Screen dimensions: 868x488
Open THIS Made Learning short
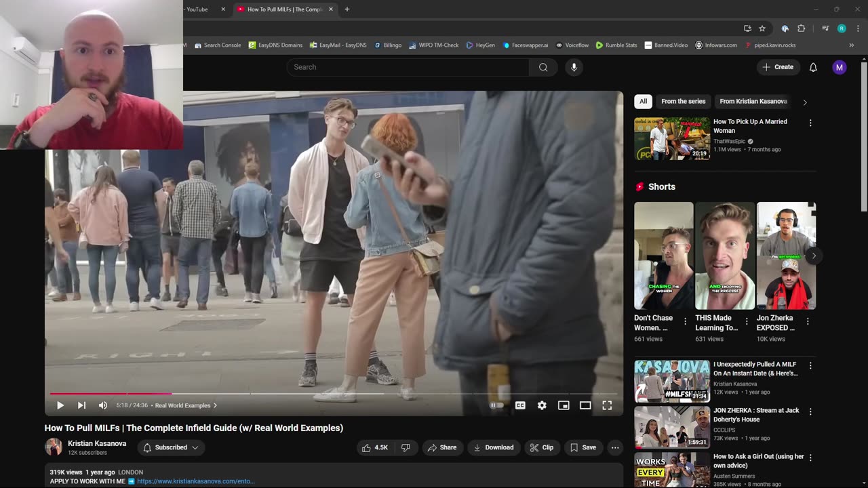[725, 256]
